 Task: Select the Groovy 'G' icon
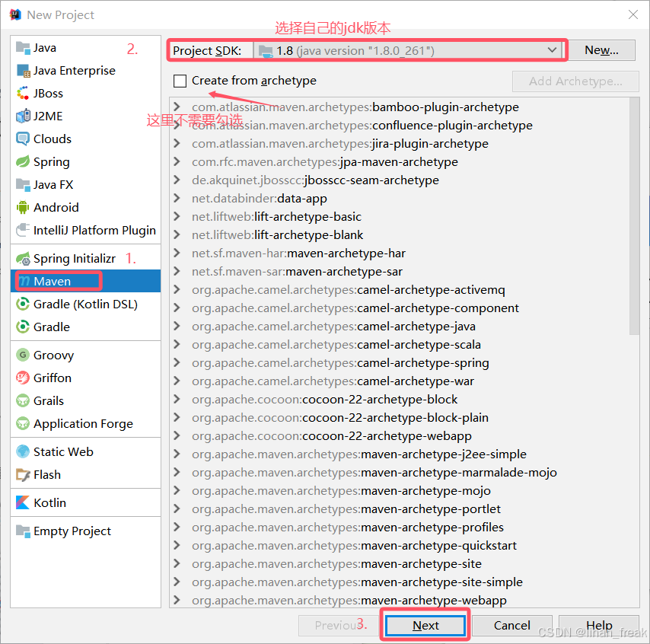tap(23, 355)
